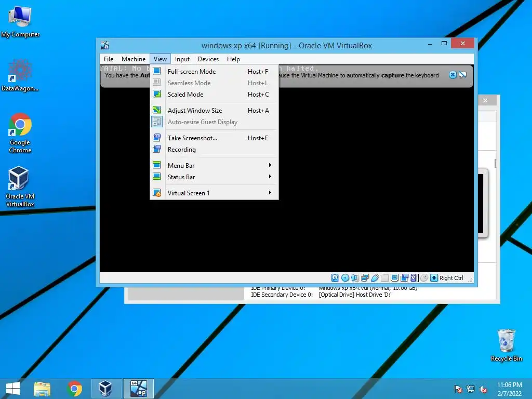Expand the Status Bar submenu arrow
Screen dimensions: 532x399
[x=270, y=177]
